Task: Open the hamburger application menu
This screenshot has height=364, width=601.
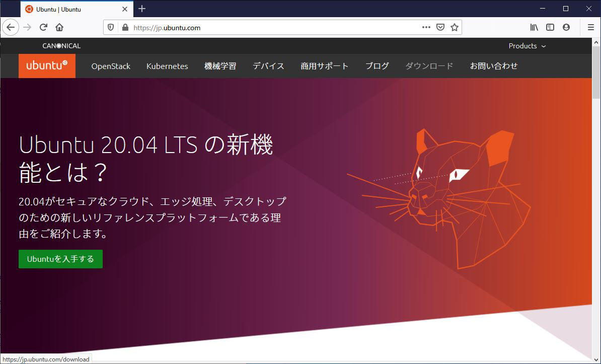Action: (590, 27)
